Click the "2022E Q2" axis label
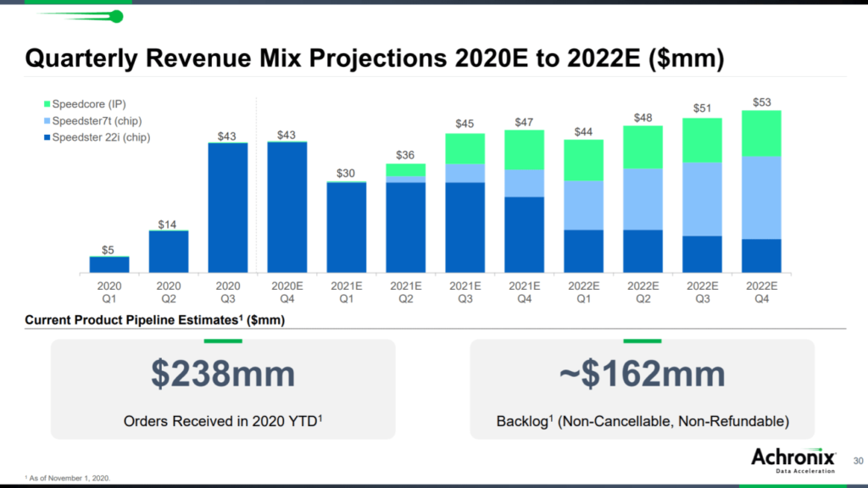 [643, 292]
